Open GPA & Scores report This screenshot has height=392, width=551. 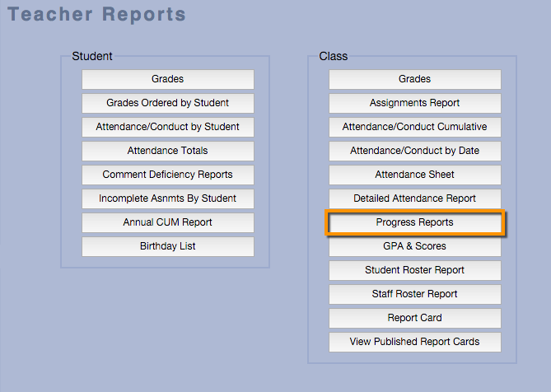414,246
